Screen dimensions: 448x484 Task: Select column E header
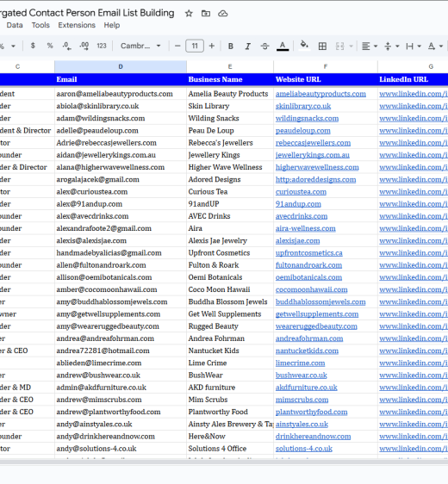click(x=230, y=66)
